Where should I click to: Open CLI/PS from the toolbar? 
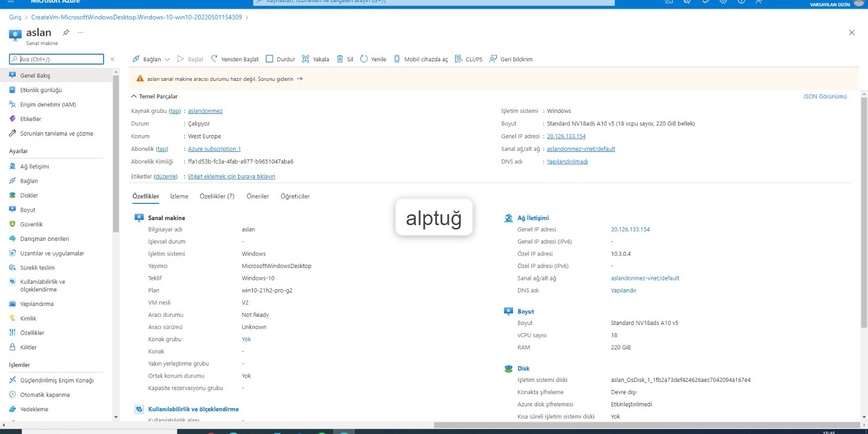[x=469, y=59]
